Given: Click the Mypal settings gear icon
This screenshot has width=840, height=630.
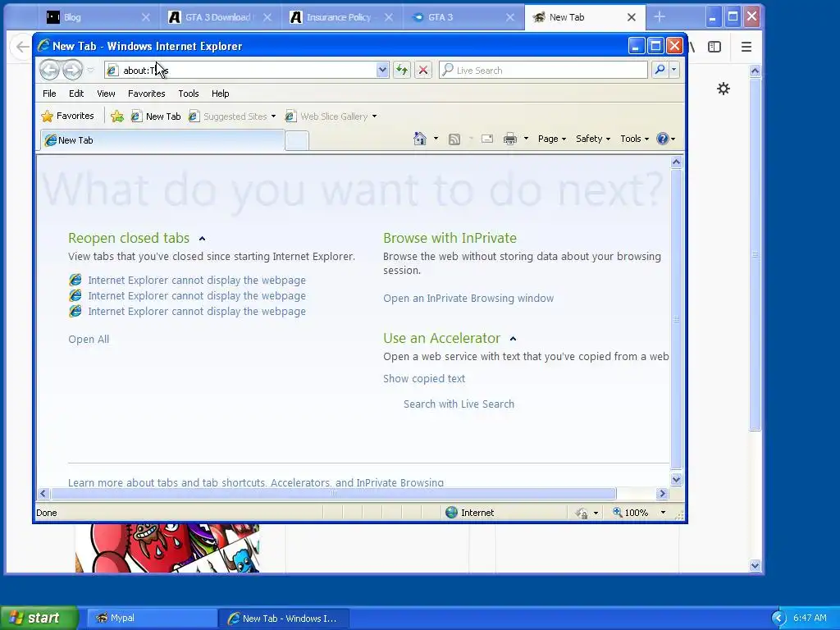Looking at the screenshot, I should 724,89.
